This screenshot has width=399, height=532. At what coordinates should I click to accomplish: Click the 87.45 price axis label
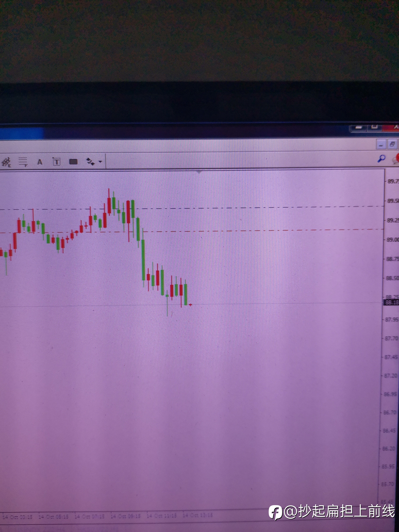tap(391, 357)
